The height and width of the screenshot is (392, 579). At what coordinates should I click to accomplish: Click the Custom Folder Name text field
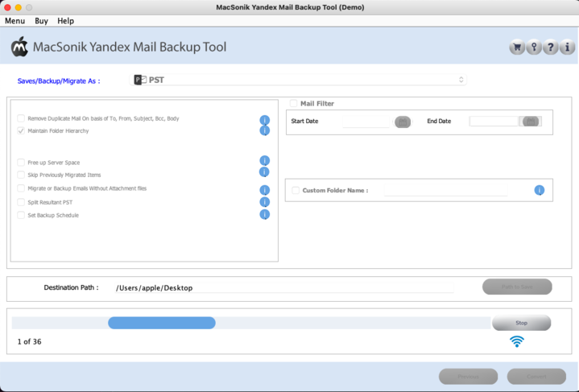click(x=445, y=191)
